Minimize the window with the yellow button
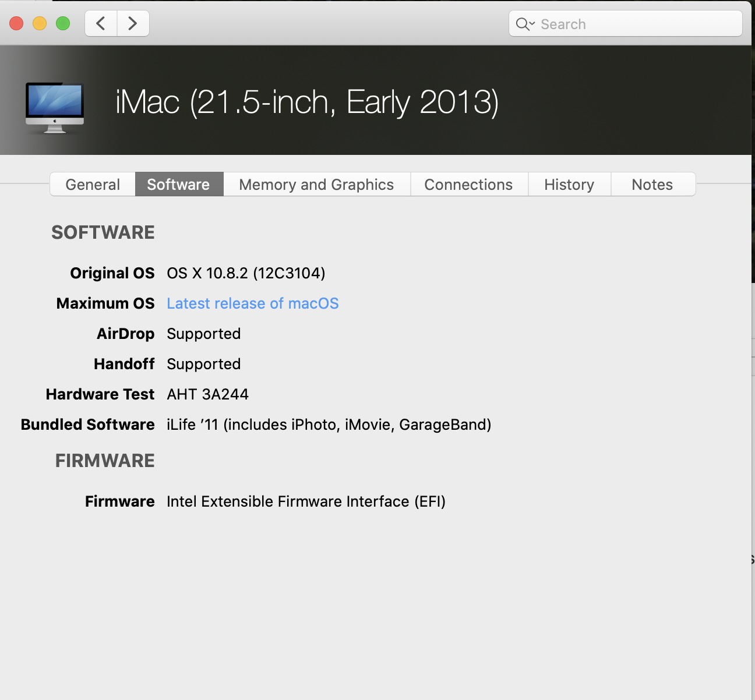Image resolution: width=755 pixels, height=700 pixels. [x=40, y=23]
